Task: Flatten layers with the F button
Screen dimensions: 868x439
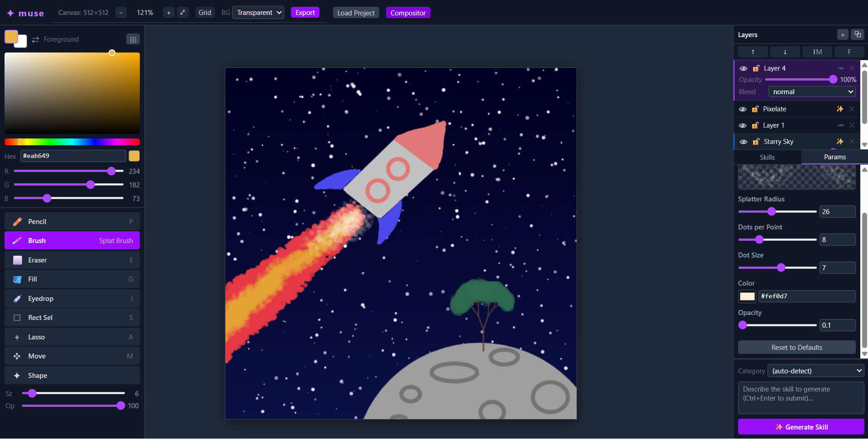Action: pyautogui.click(x=849, y=52)
